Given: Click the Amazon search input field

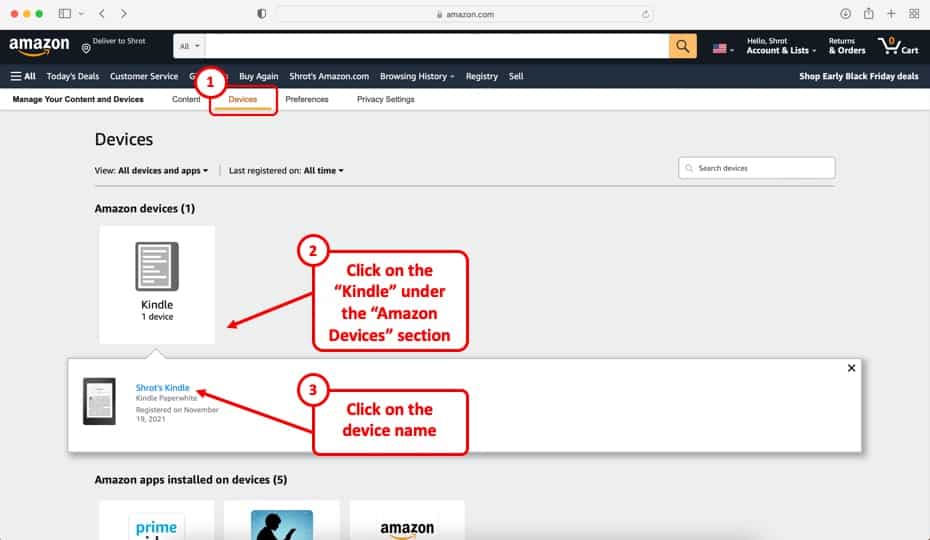Looking at the screenshot, I should click(437, 46).
